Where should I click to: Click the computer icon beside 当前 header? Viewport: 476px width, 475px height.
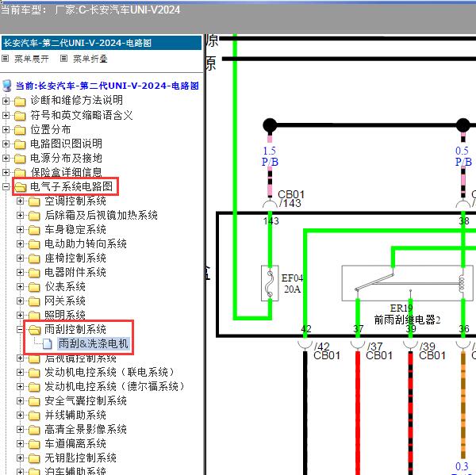click(x=7, y=86)
